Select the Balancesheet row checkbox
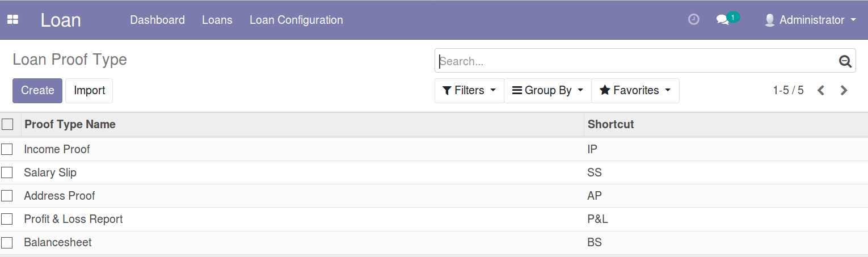The image size is (868, 257). [x=7, y=243]
